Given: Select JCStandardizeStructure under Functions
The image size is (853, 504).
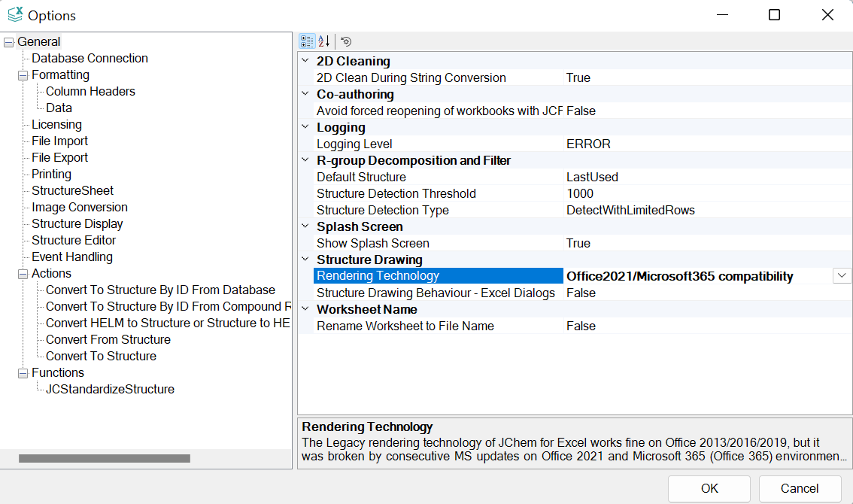Looking at the screenshot, I should coord(110,389).
